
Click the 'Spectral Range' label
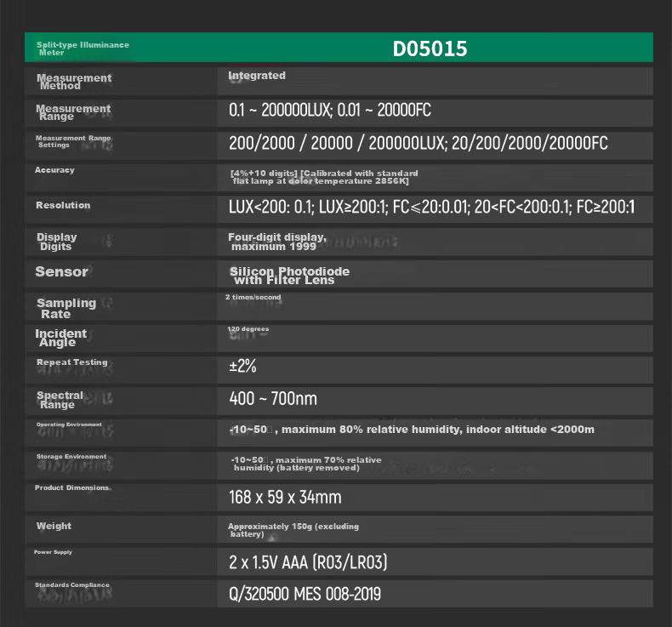pyautogui.click(x=60, y=400)
